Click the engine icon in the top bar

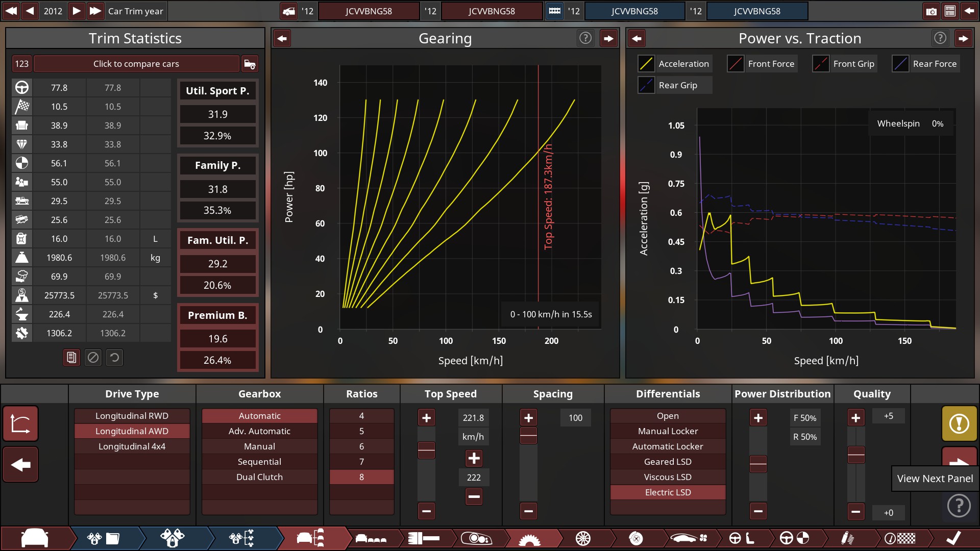click(554, 11)
